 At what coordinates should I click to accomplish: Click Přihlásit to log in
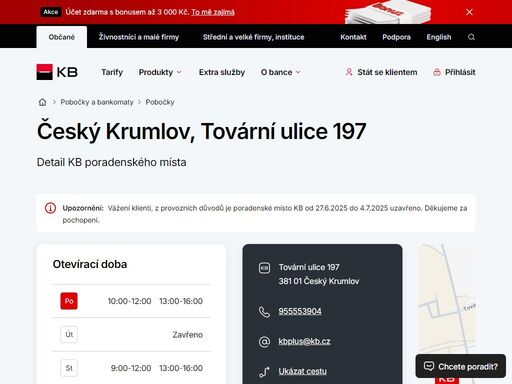tap(460, 72)
